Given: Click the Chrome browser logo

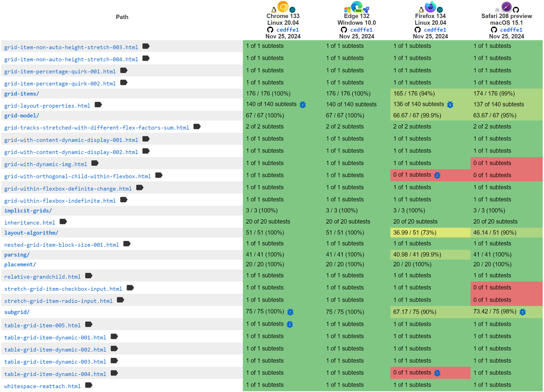Looking at the screenshot, I should point(283,6).
